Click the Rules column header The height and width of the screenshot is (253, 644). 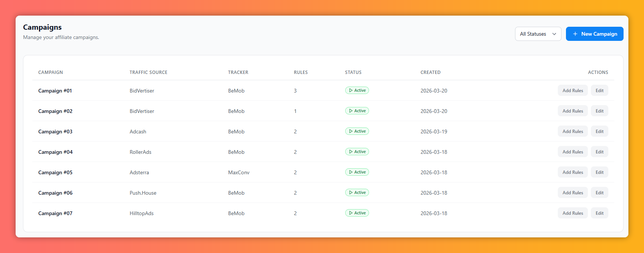pyautogui.click(x=301, y=72)
